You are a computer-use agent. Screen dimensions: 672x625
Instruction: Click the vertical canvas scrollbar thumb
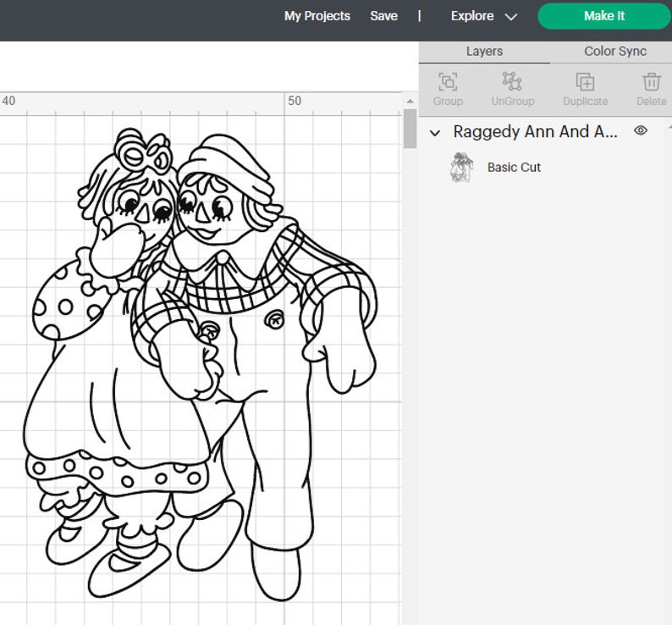pyautogui.click(x=410, y=129)
